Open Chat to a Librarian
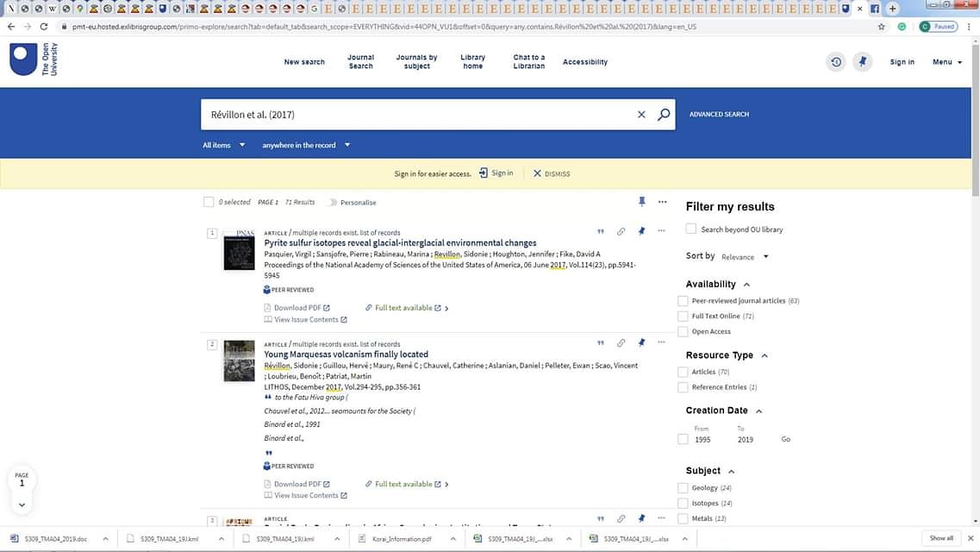 [x=528, y=61]
